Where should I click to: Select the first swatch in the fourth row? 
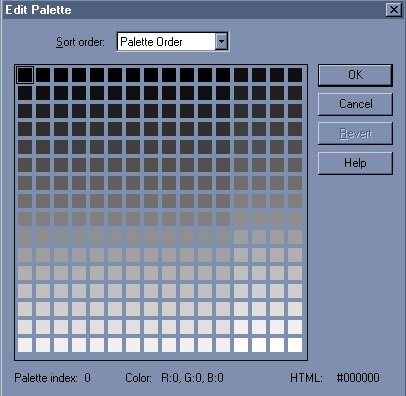point(25,129)
